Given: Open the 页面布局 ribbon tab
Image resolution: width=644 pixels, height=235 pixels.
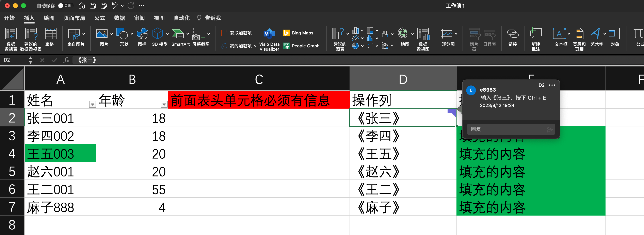Looking at the screenshot, I should coord(74,18).
